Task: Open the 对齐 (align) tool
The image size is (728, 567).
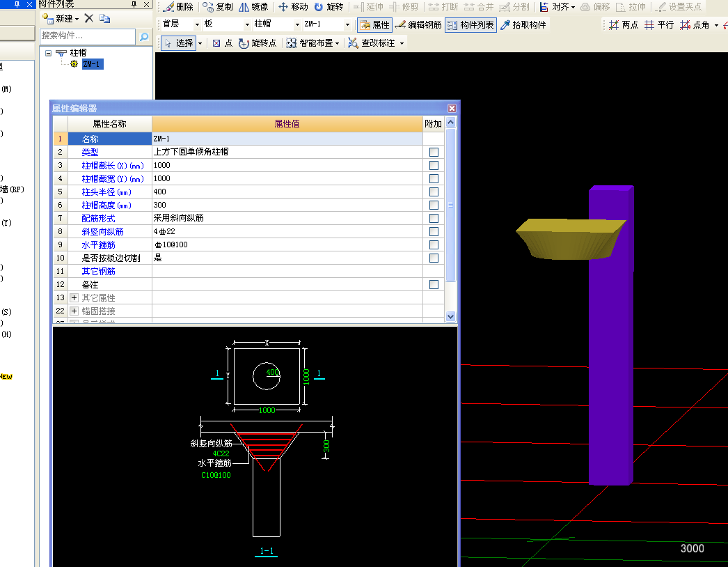Action: pyautogui.click(x=557, y=7)
